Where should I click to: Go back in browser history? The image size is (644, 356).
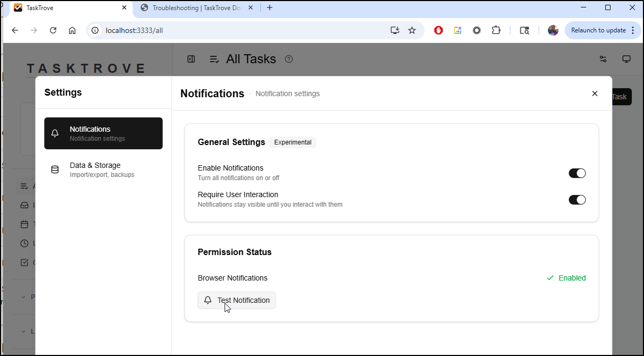tap(15, 30)
